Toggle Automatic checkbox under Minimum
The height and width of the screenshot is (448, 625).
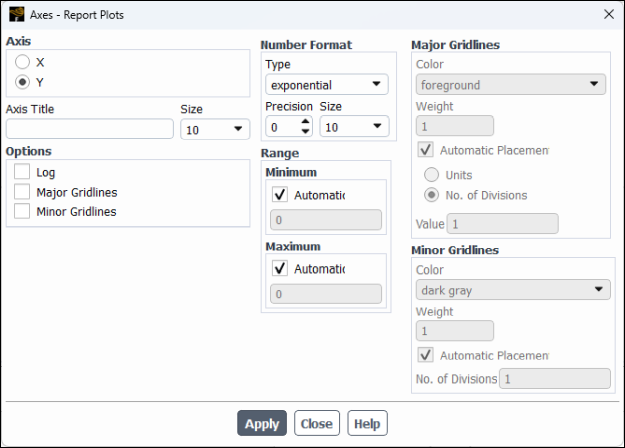point(280,194)
